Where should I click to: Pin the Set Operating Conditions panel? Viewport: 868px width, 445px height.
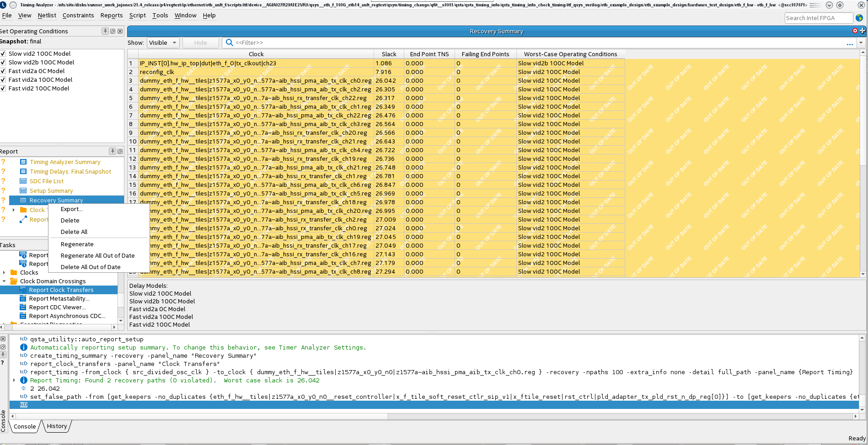pos(105,31)
